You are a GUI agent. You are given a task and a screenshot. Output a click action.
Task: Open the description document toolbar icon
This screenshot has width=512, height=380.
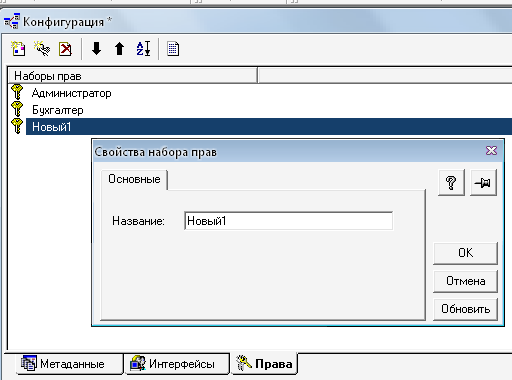click(x=173, y=49)
